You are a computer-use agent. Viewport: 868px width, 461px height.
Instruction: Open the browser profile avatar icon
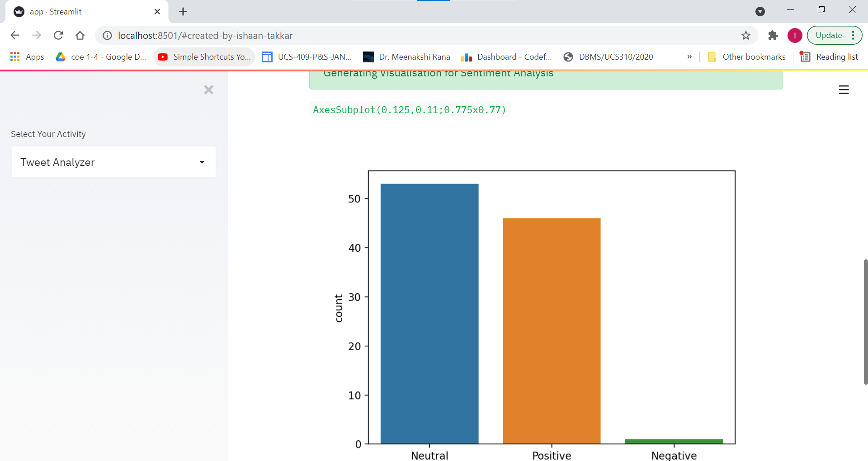pyautogui.click(x=795, y=35)
